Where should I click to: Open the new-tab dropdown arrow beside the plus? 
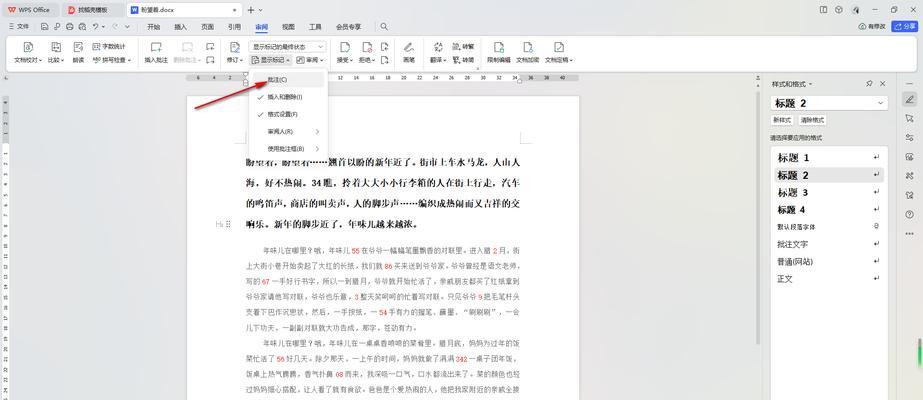261,10
